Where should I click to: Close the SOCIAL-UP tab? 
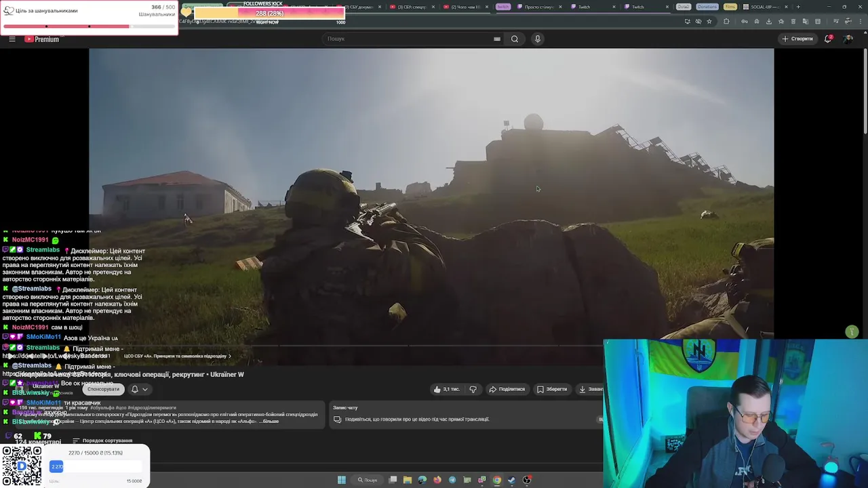(787, 7)
